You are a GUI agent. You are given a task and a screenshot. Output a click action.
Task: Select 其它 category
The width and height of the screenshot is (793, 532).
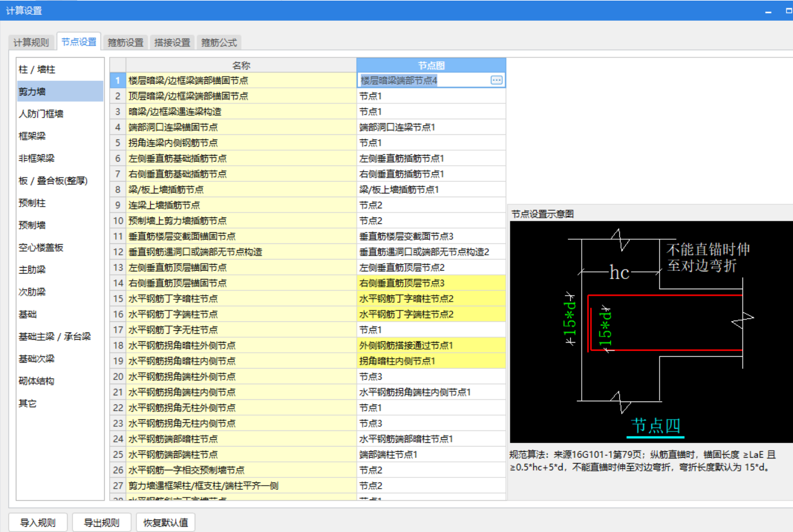(x=60, y=403)
